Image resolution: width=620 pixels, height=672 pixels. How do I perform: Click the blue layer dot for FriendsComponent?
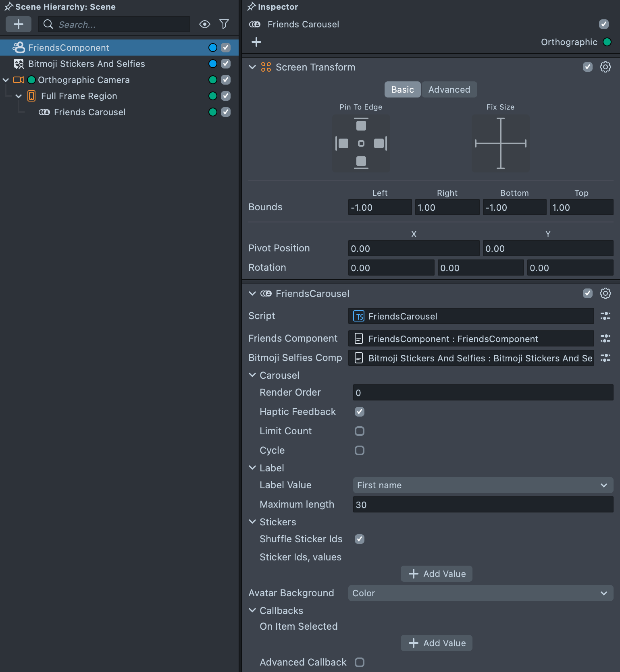pos(213,48)
